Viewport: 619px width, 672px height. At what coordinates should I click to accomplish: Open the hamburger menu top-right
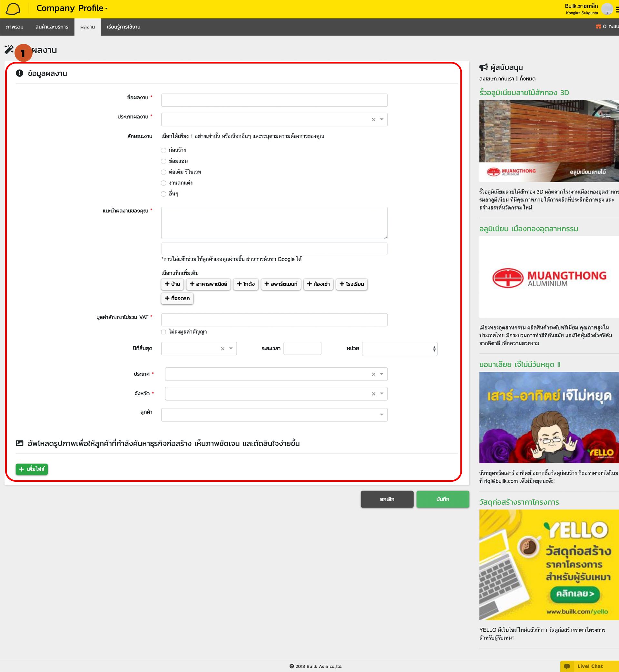coord(616,10)
